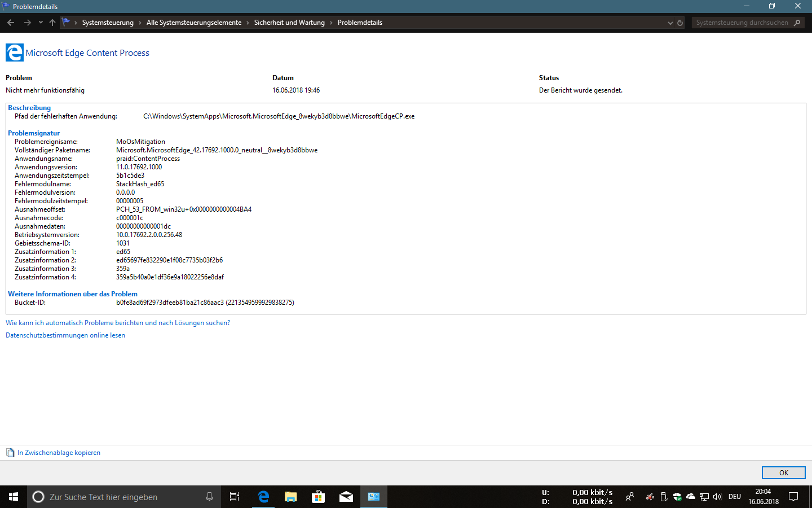Open Task View on taskbar
The width and height of the screenshot is (812, 508).
tap(235, 497)
